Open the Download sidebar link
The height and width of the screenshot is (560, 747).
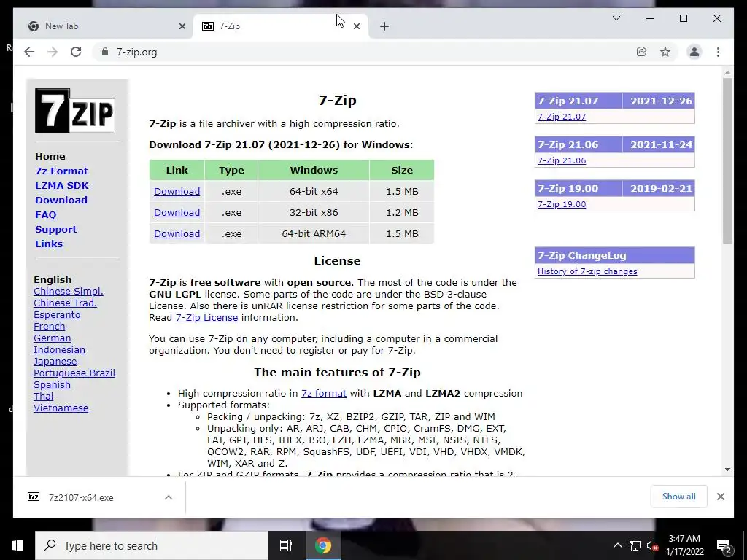pos(61,200)
